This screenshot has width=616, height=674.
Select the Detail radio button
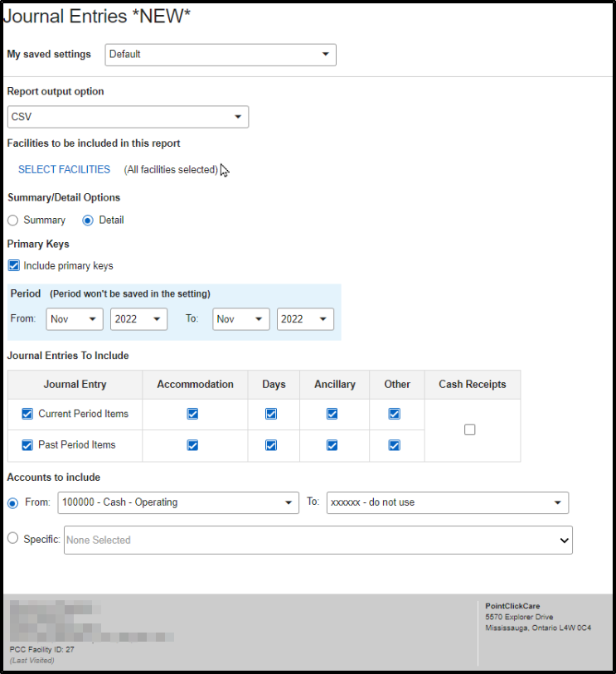88,221
